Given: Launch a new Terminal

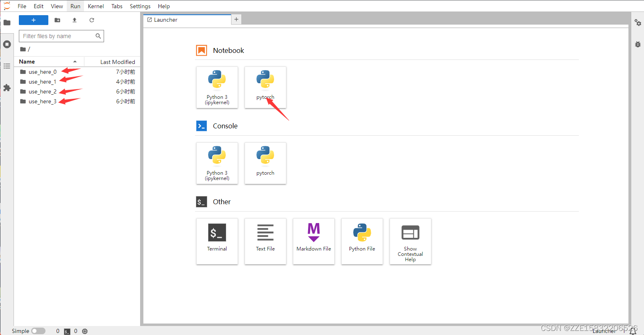Looking at the screenshot, I should (217, 241).
